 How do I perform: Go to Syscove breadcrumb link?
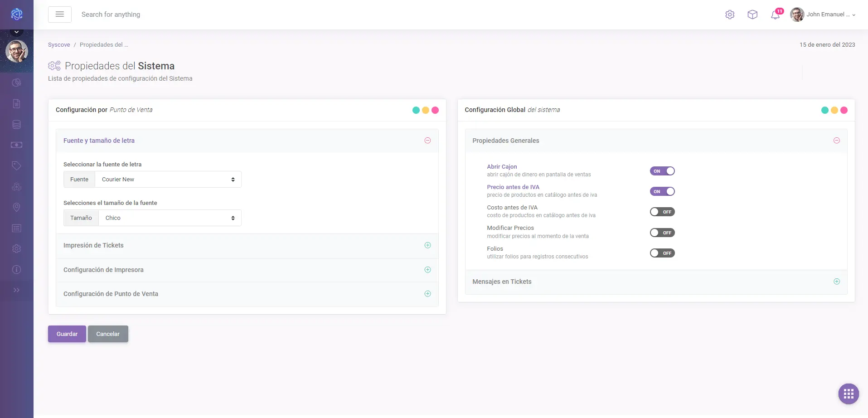click(x=59, y=45)
